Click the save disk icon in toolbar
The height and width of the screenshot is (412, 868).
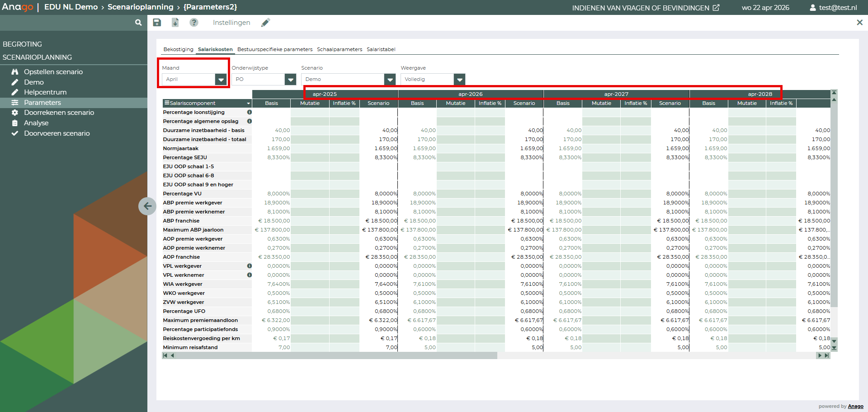tap(157, 23)
